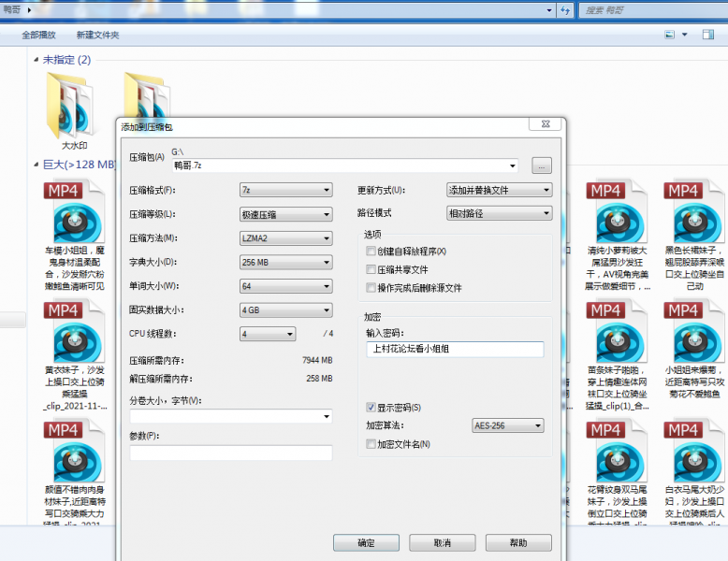The width and height of the screenshot is (728, 561).
Task: Open the 压缩格式 dropdown
Action: pyautogui.click(x=285, y=190)
